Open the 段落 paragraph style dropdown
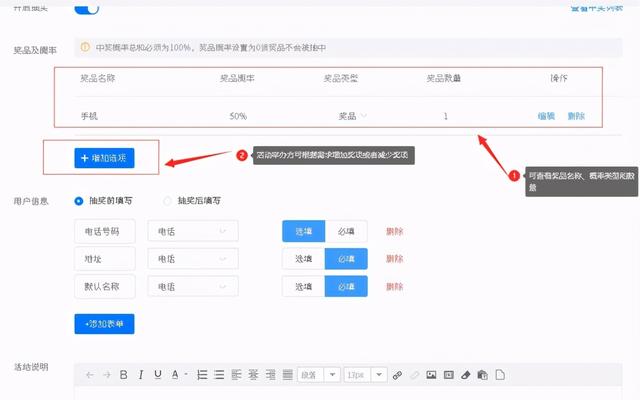Screen dimensions: 640x400 [318, 375]
